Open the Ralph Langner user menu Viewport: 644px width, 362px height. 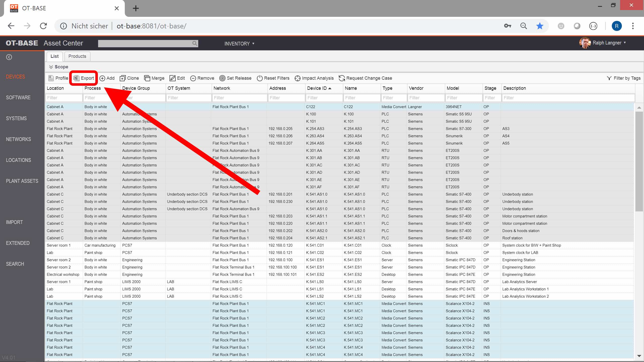click(603, 43)
